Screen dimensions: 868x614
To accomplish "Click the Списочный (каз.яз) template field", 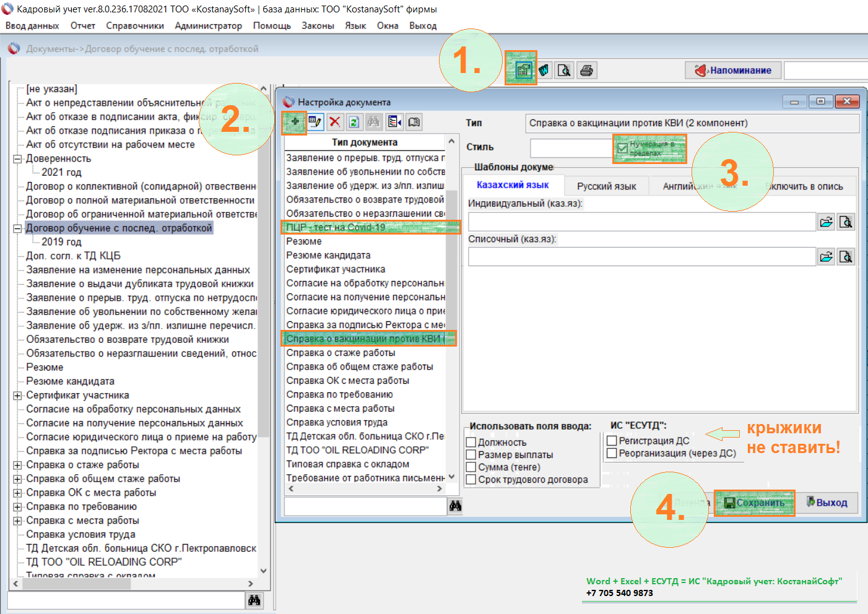I will (x=642, y=256).
